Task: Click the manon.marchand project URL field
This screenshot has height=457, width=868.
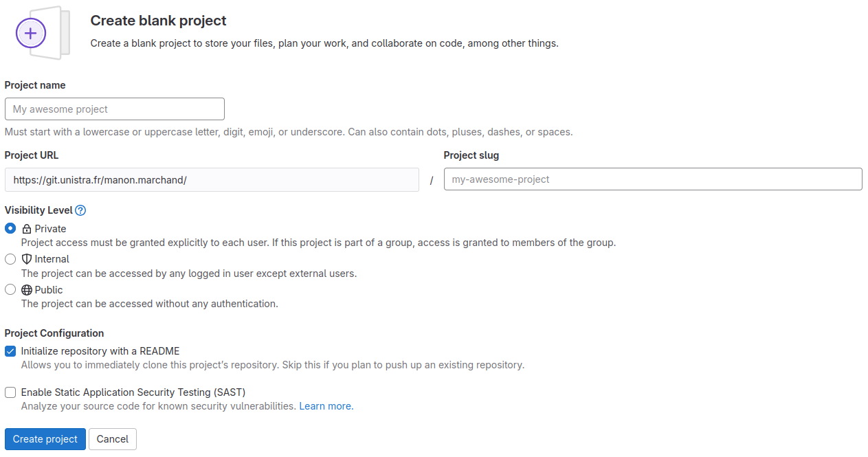Action: [212, 179]
